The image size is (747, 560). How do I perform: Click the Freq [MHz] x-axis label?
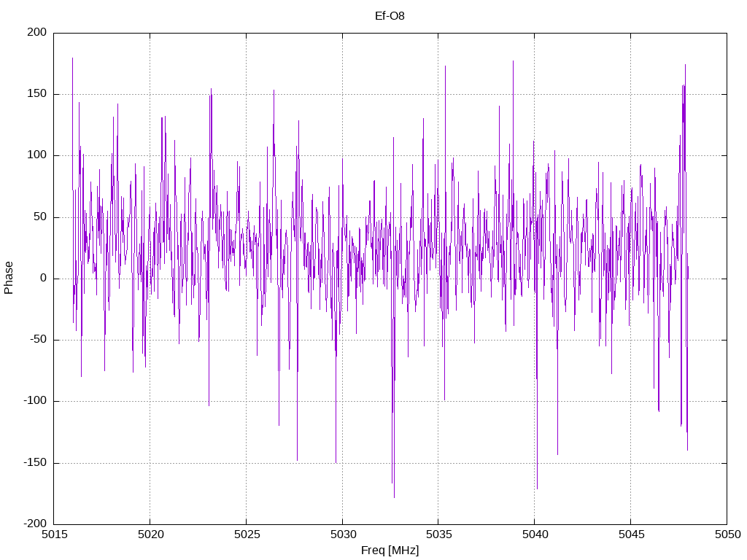[x=390, y=551]
